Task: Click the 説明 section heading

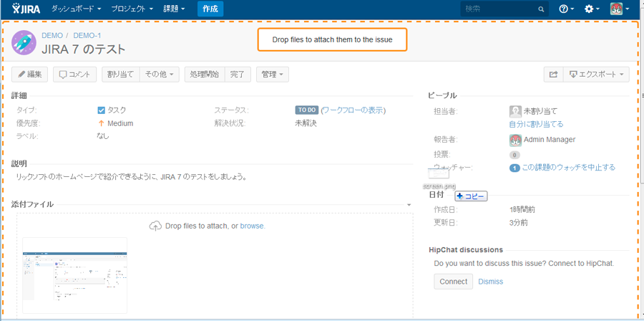Action: tap(19, 163)
